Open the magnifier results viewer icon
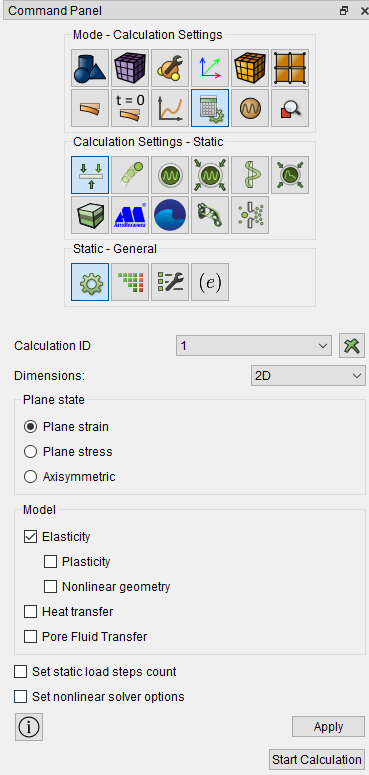Image resolution: width=369 pixels, height=775 pixels. pos(290,108)
